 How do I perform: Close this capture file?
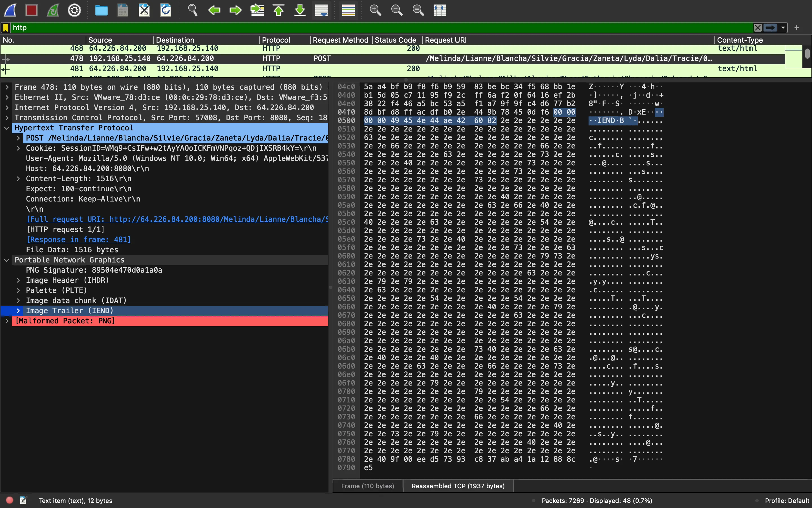(x=144, y=10)
